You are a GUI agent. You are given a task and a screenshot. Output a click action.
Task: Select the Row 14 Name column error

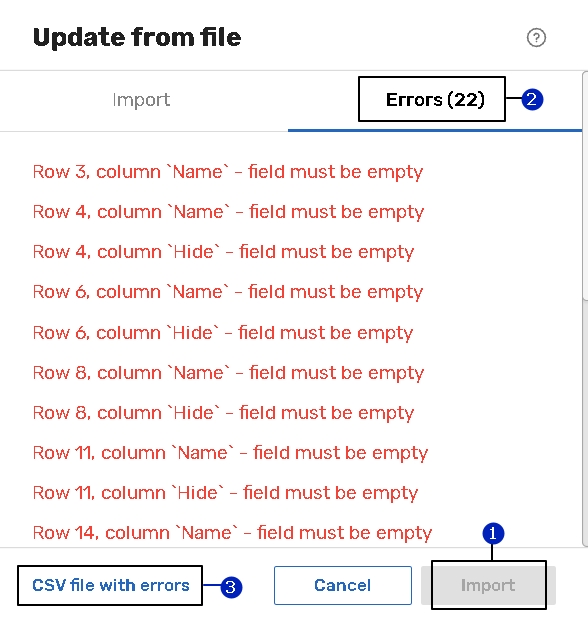pos(232,533)
